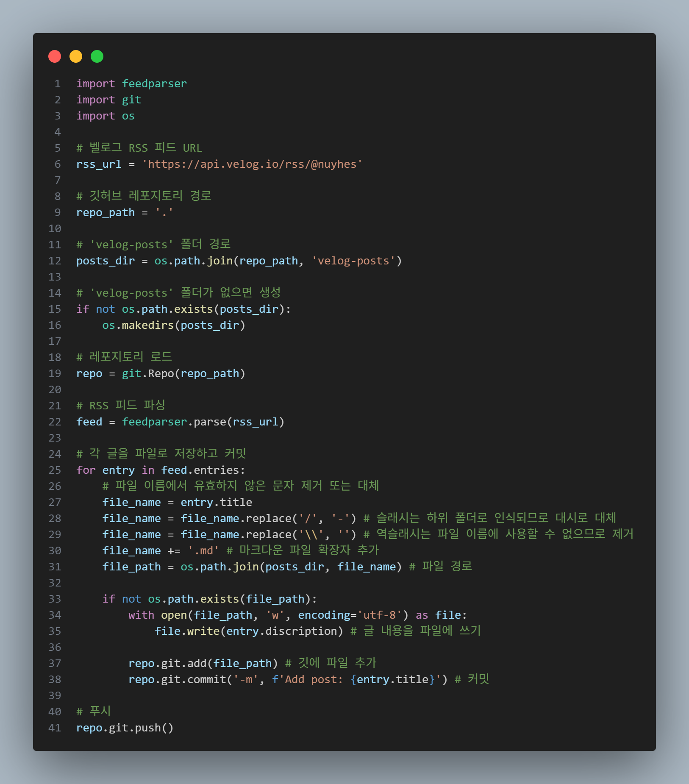Viewport: 689px width, 784px height.
Task: Click line number 25
Action: [55, 470]
